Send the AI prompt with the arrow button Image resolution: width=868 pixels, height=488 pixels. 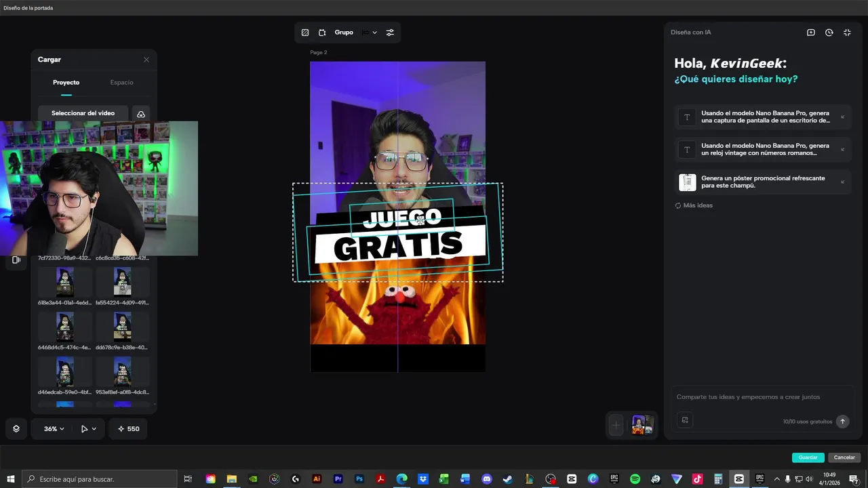tap(842, 421)
